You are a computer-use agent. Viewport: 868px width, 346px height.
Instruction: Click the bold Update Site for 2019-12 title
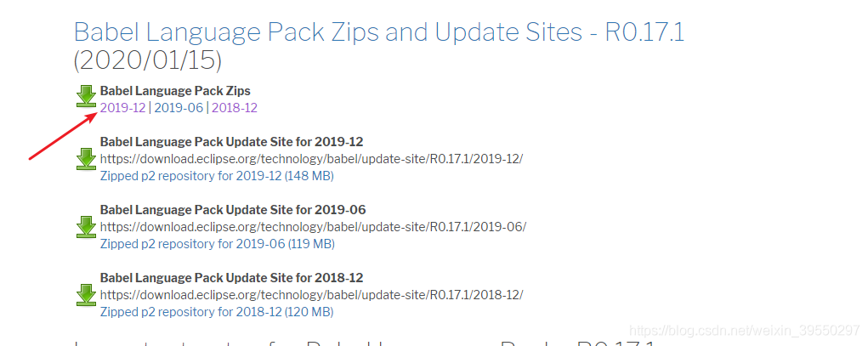point(232,141)
